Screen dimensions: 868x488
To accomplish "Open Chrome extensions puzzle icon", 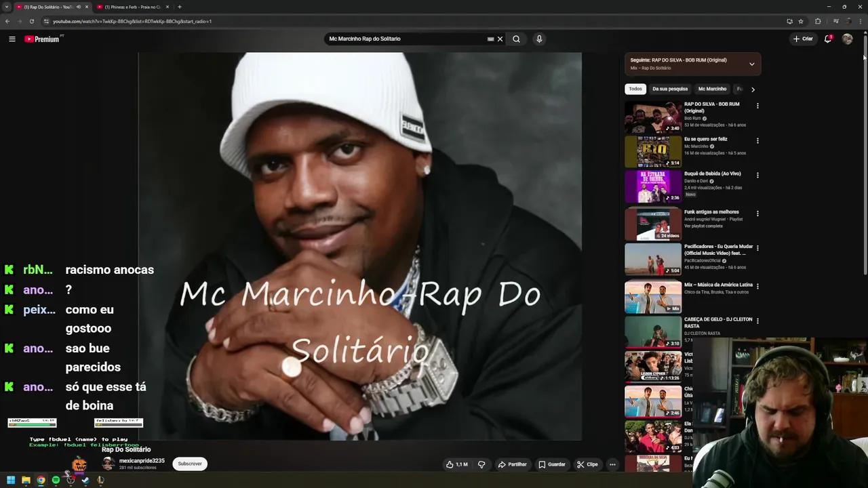I will [x=818, y=21].
